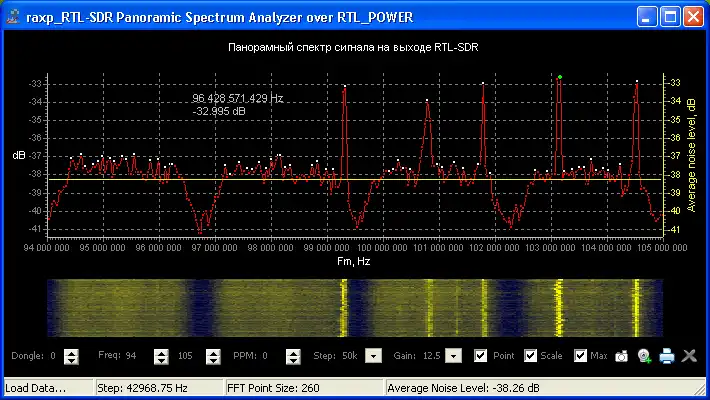Toggle the Max checkbox
The width and height of the screenshot is (710, 400).
(580, 356)
